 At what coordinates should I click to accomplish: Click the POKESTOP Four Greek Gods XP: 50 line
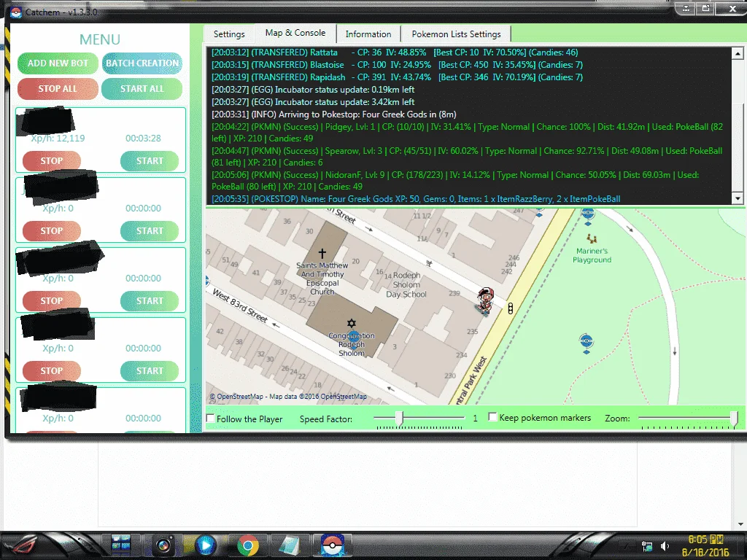point(416,199)
